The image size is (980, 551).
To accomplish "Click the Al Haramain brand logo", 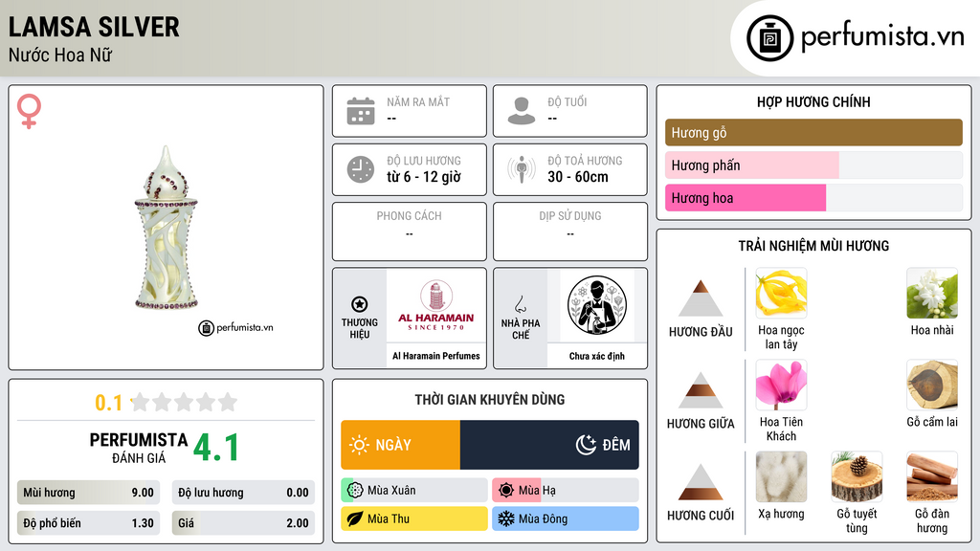I will tap(436, 305).
